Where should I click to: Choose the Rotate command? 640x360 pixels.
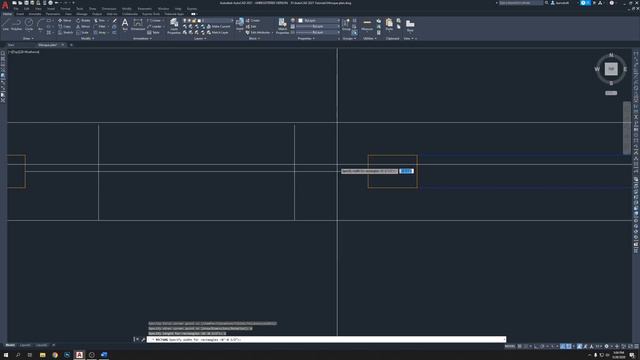(x=83, y=20)
